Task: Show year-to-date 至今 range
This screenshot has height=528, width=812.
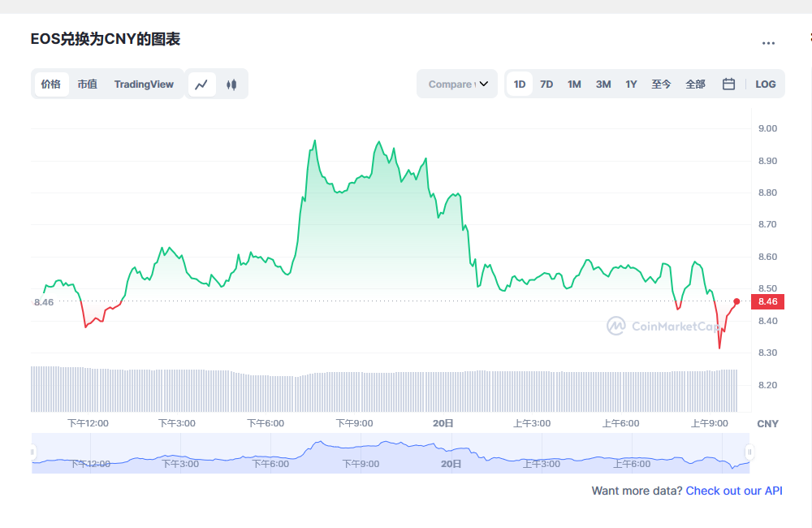Action: (x=661, y=84)
